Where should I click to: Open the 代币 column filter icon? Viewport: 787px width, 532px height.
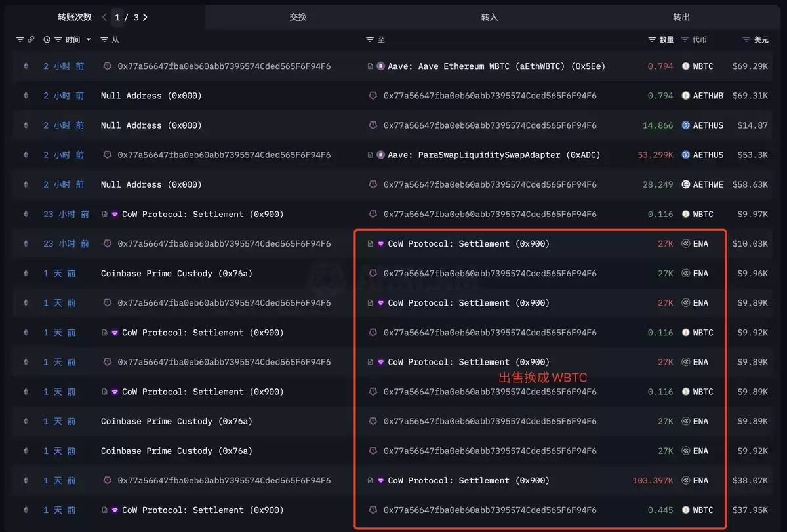pos(685,40)
